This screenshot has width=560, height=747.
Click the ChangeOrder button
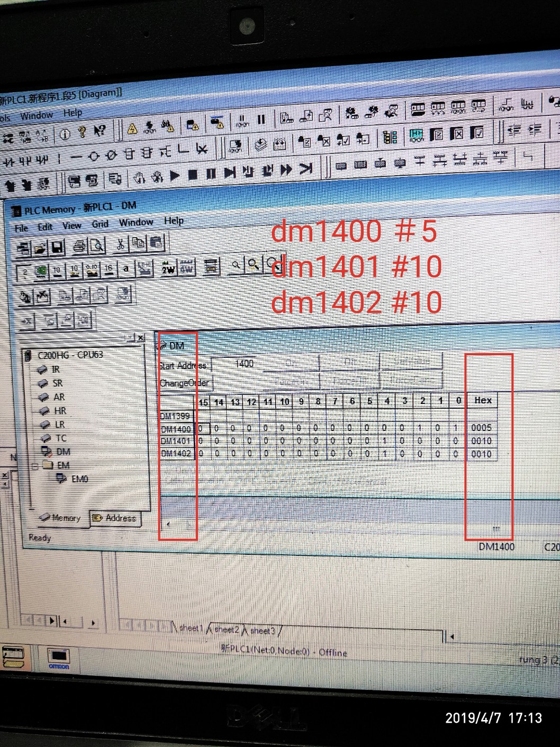point(184,383)
